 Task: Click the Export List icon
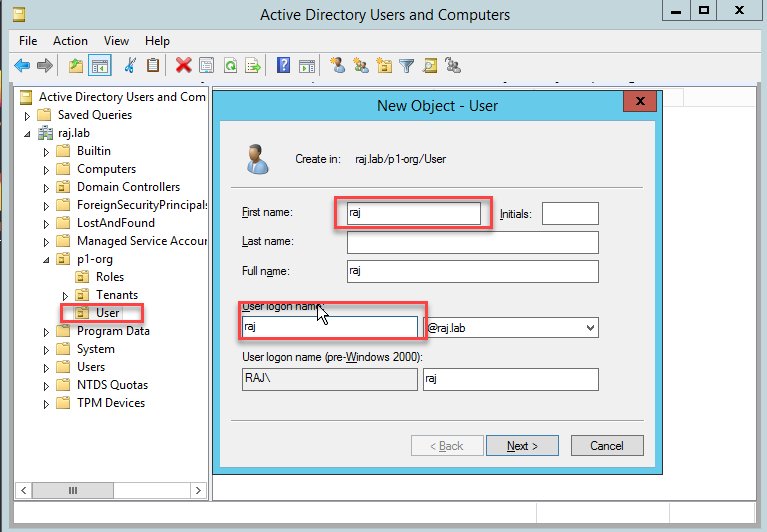click(x=253, y=65)
